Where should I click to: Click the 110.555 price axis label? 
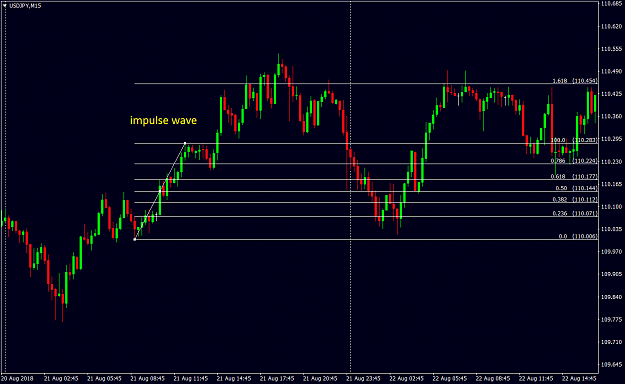point(611,49)
